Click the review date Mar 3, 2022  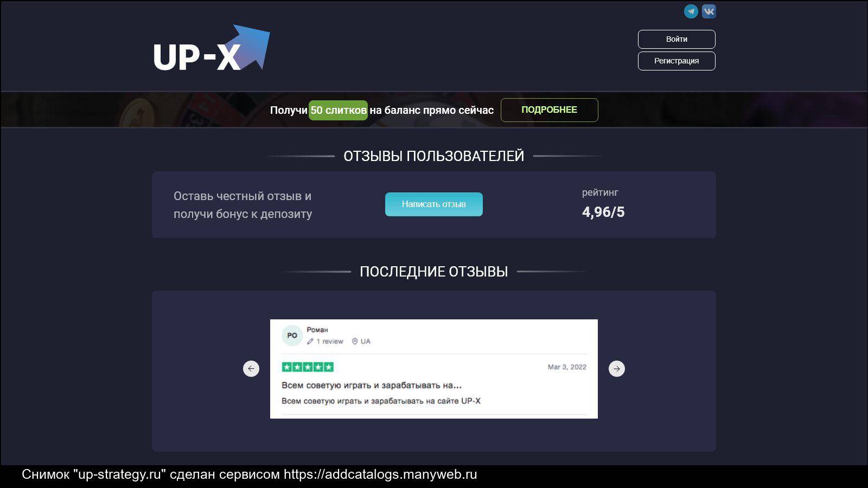point(567,367)
